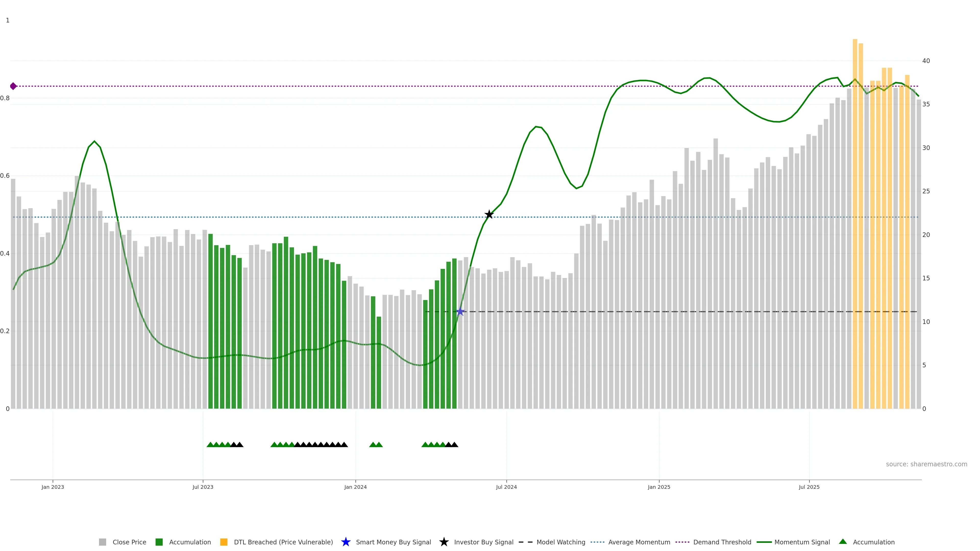
Task: Click the Jul 2024 axis label
Action: [x=506, y=487]
